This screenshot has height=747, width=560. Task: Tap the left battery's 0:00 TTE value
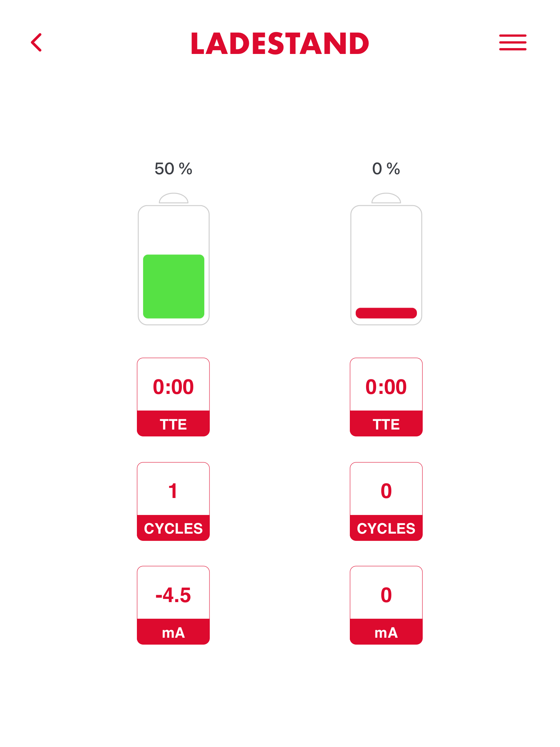pyautogui.click(x=173, y=386)
